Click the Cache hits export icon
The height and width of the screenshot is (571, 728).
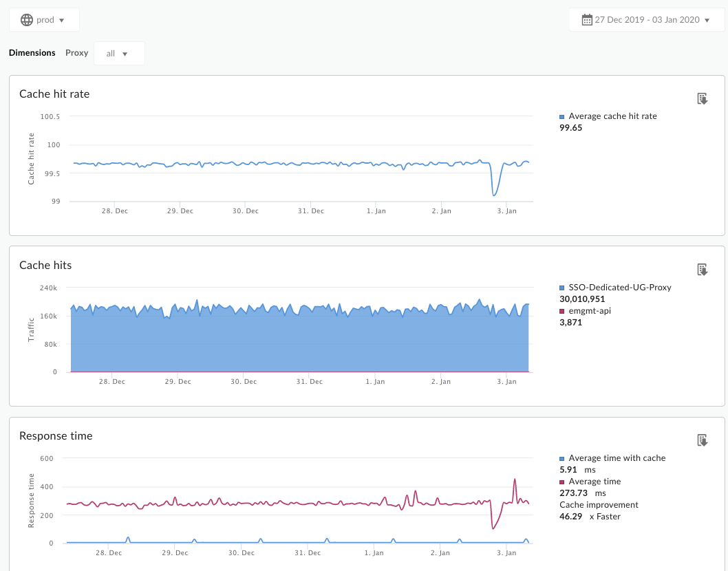702,270
